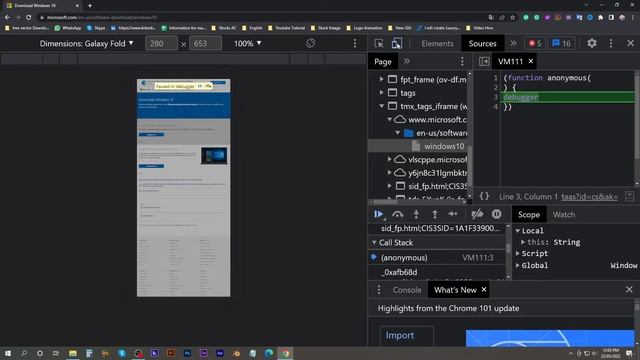The image size is (640, 360).
Task: Expand the sid_fp.html frame node
Action: 389,186
